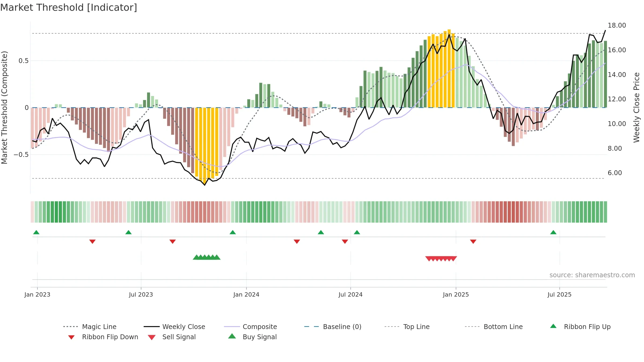Click the green flip-up marker near Jan 2023
Image resolution: width=644 pixels, height=362 pixels.
tap(36, 232)
